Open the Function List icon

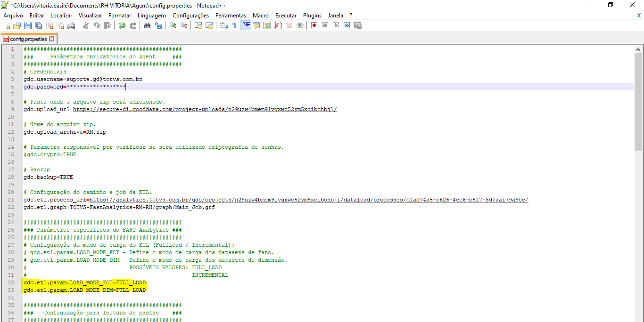click(x=278, y=25)
